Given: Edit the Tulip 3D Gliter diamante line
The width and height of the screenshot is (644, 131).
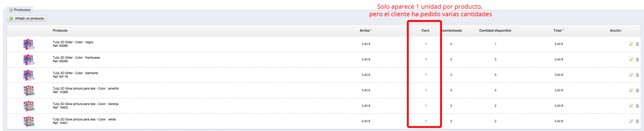Looking at the screenshot, I should 631,75.
